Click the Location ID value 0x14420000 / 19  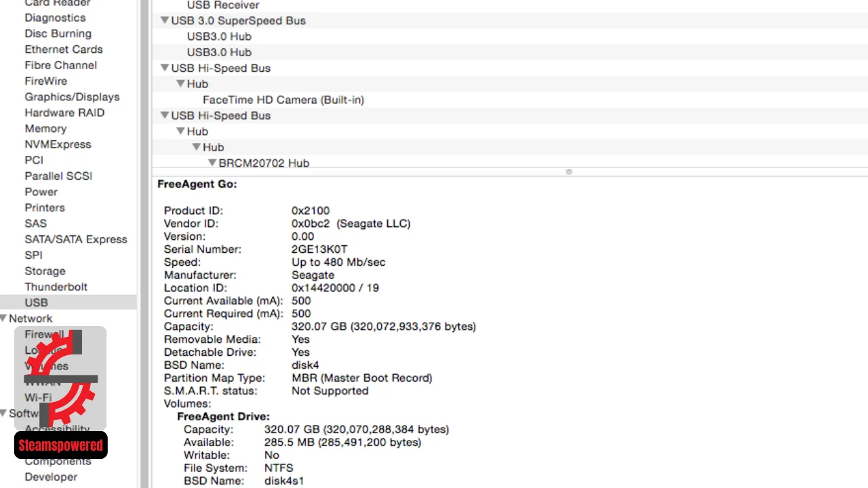[335, 288]
